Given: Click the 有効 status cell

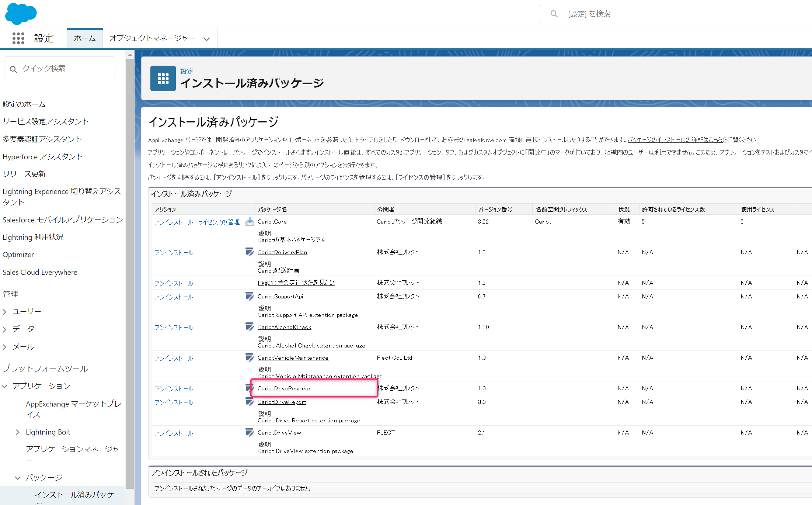Looking at the screenshot, I should 624,221.
